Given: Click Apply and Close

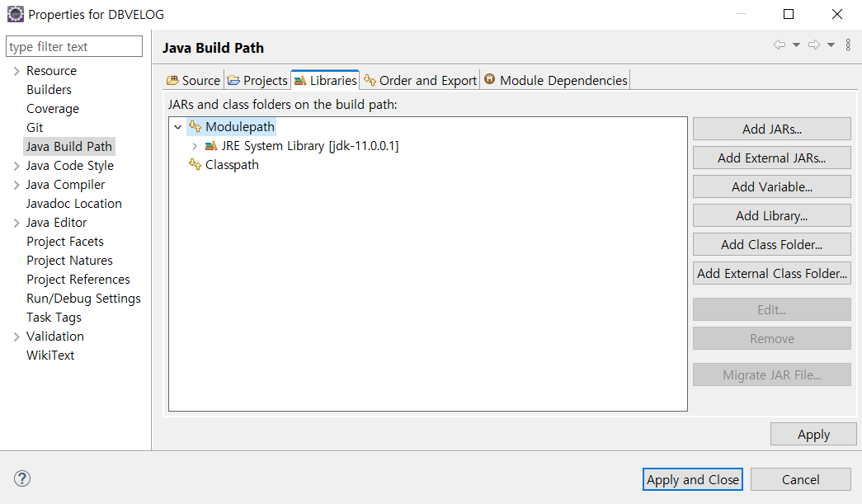Looking at the screenshot, I should tap(692, 479).
